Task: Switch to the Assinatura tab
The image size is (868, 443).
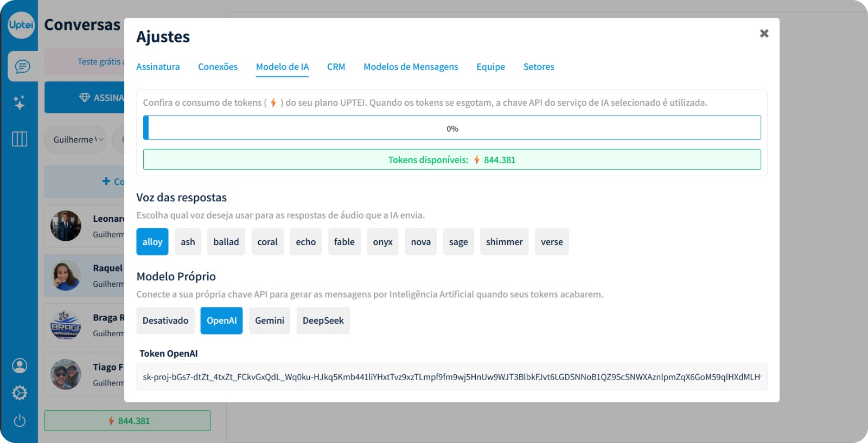Action: click(x=158, y=67)
